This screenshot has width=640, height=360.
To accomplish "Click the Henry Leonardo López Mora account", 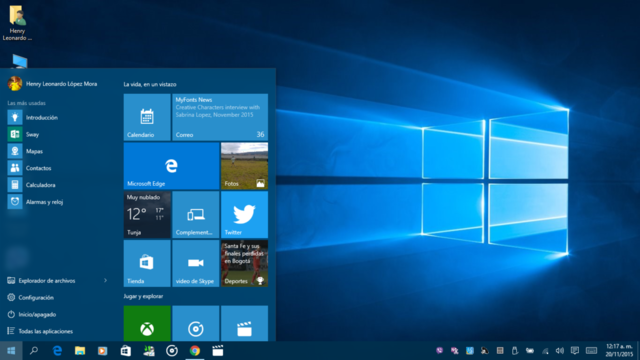I will [52, 84].
